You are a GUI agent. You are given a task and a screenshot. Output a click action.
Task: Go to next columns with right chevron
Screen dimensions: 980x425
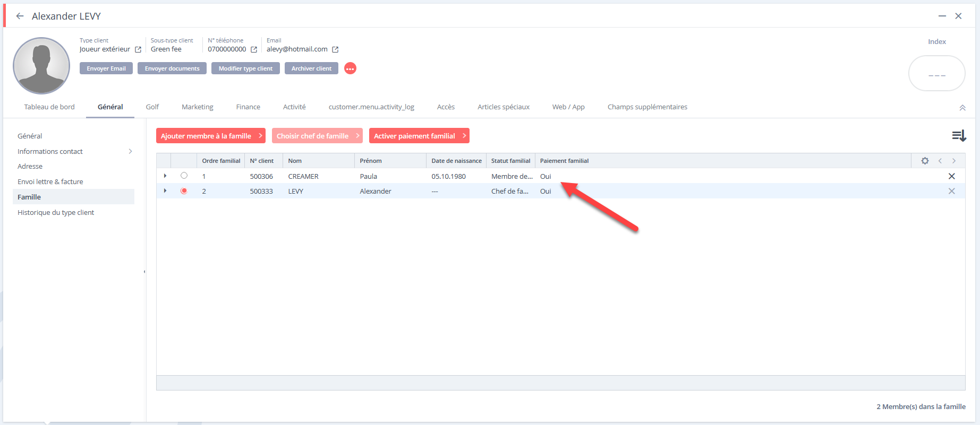[954, 161]
